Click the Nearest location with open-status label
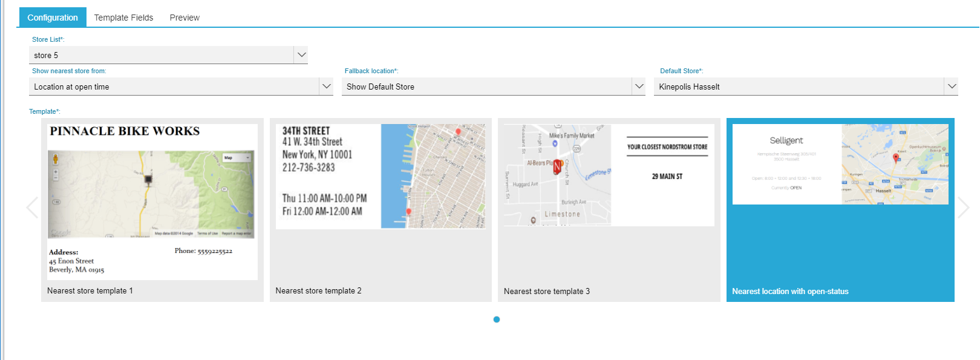The width and height of the screenshot is (980, 360). click(790, 292)
